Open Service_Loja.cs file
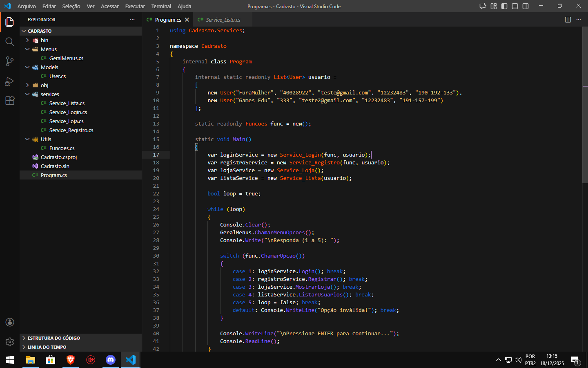Screen dimensions: 588x368 (x=80, y=121)
